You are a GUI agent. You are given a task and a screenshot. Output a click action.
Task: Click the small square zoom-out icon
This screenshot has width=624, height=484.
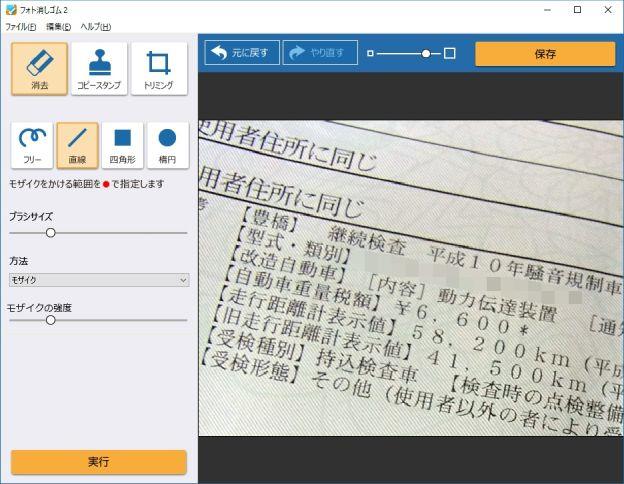pos(370,53)
